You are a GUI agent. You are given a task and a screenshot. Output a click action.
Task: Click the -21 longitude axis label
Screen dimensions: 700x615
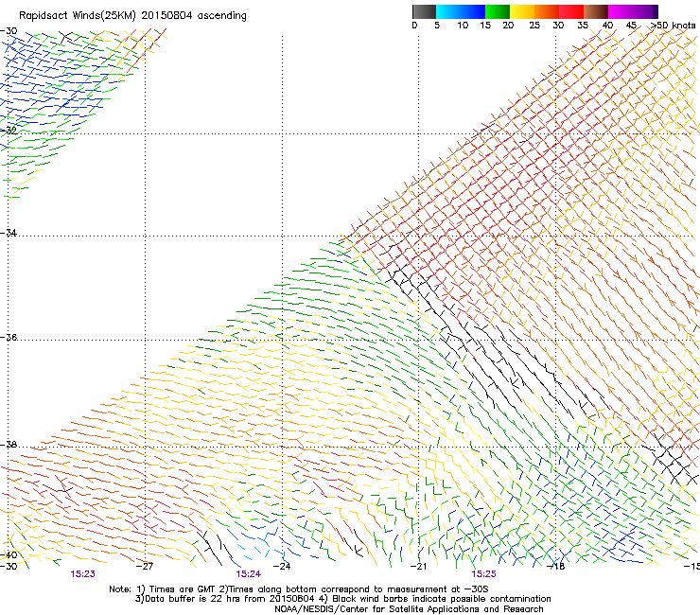pos(418,567)
